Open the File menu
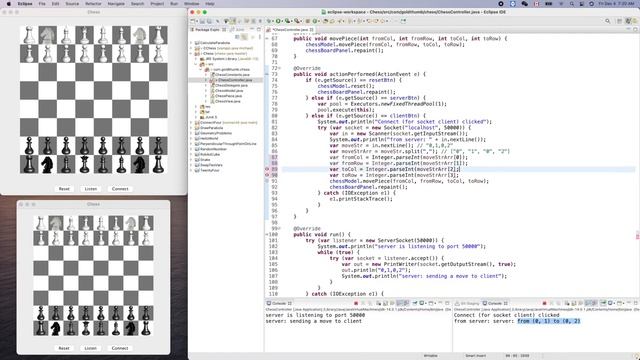The height and width of the screenshot is (360, 640). (x=42, y=4)
